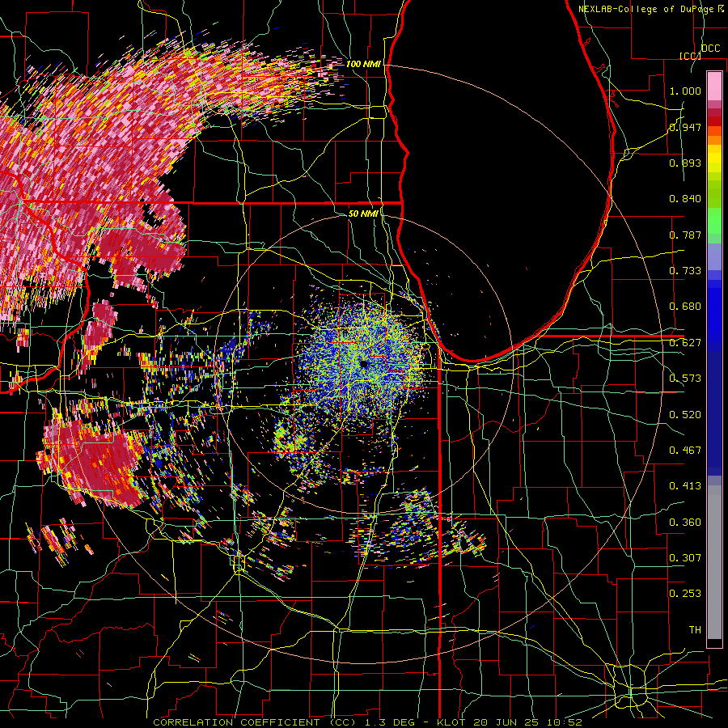Click the 0.840 scale value
Image resolution: width=728 pixels, height=728 pixels.
685,199
